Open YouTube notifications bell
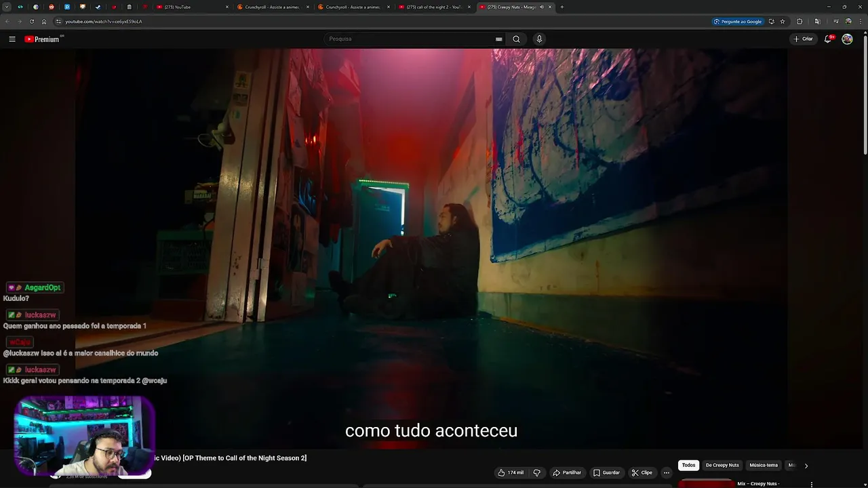Image resolution: width=868 pixels, height=488 pixels. tap(828, 39)
